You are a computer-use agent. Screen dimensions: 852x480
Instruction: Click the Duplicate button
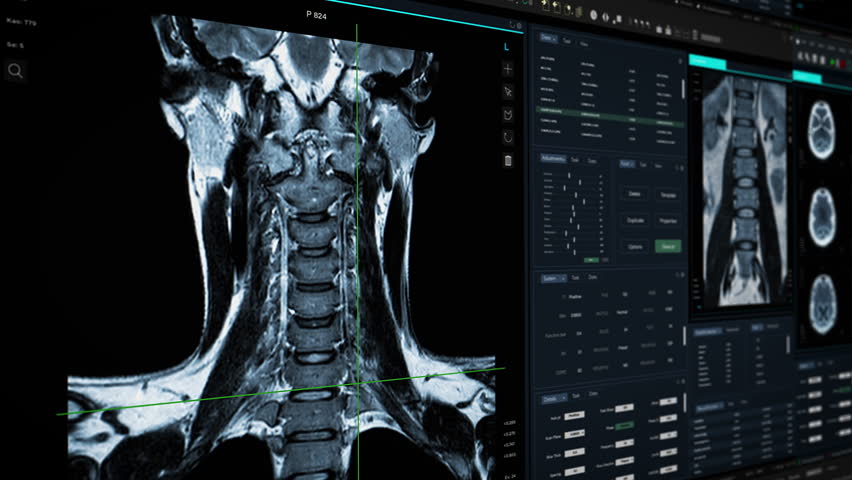pyautogui.click(x=635, y=220)
